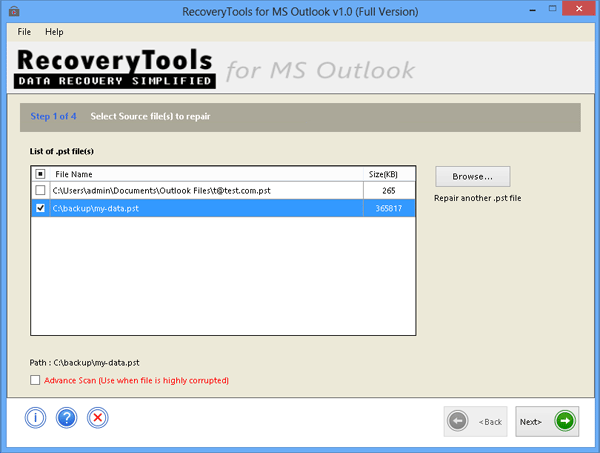600x453 pixels.
Task: Check the t@test.com.pst file checkbox
Action: click(40, 190)
